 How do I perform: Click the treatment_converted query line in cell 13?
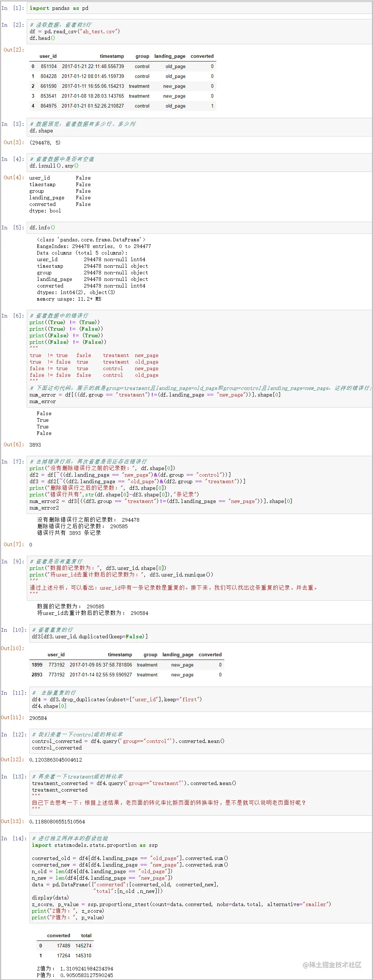[x=134, y=783]
